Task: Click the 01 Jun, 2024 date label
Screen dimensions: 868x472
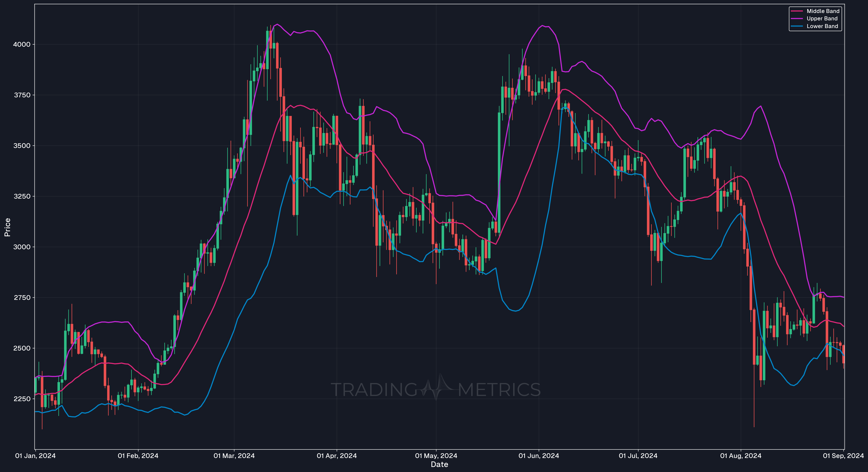Action: 539,456
